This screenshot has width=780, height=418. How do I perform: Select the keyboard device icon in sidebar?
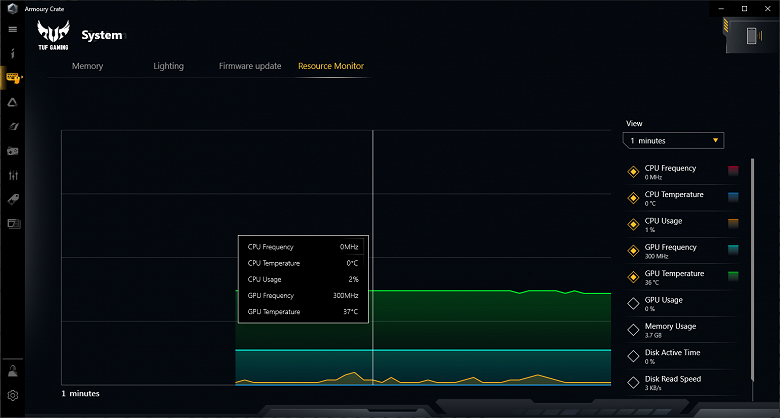click(x=13, y=78)
